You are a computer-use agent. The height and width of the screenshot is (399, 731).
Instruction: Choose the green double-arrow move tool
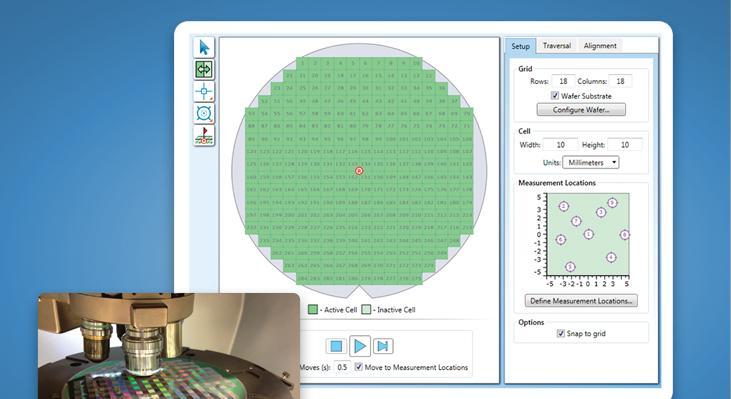pyautogui.click(x=204, y=70)
